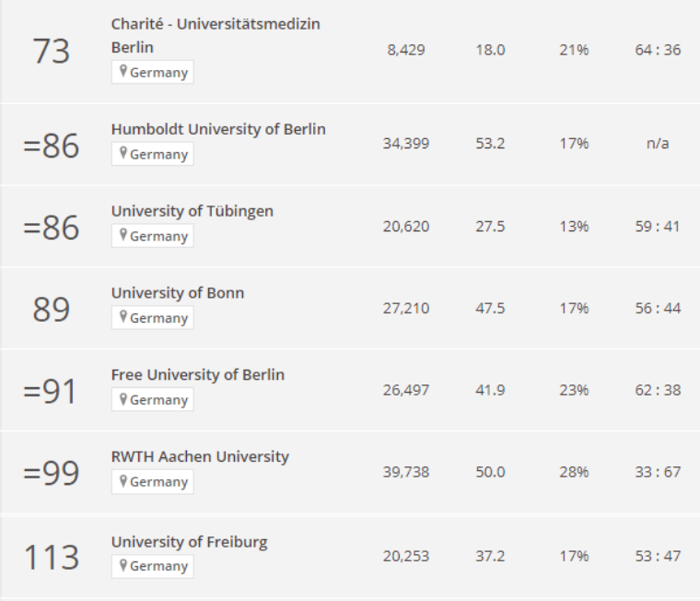Go to the RWTH Aachen University page

click(x=200, y=456)
